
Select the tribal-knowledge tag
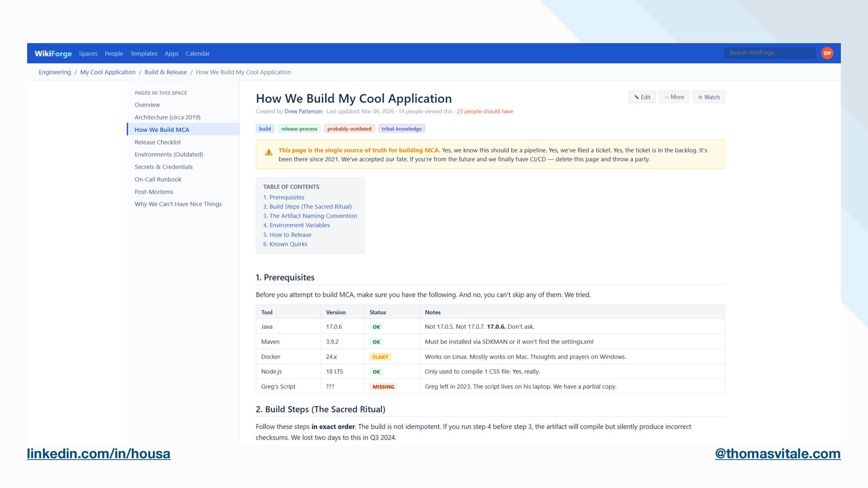[x=401, y=129]
